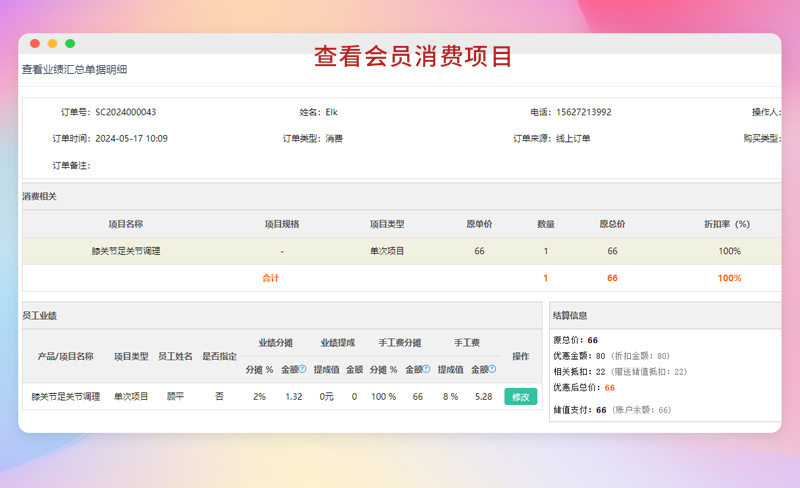The image size is (800, 488).
Task: Click the 手工费分摊 group header
Action: click(400, 343)
